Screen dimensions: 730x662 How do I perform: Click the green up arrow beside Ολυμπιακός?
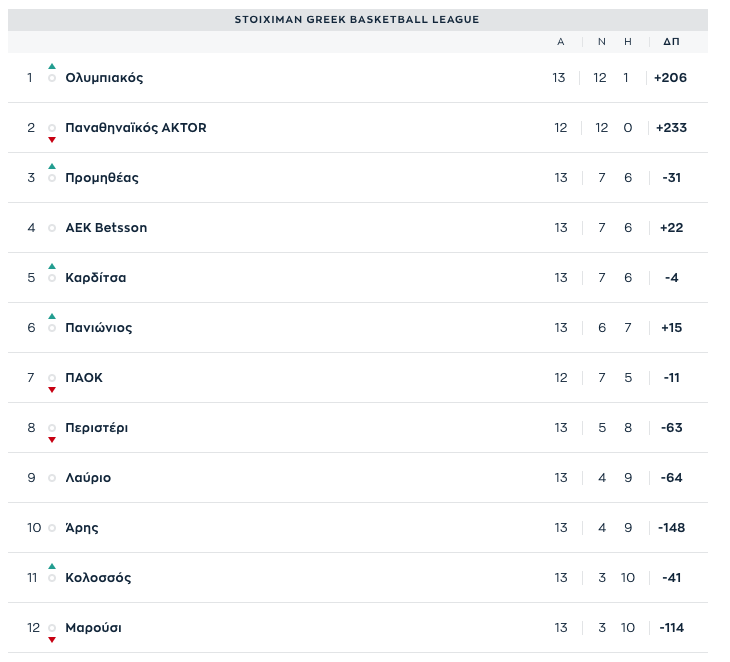point(52,66)
